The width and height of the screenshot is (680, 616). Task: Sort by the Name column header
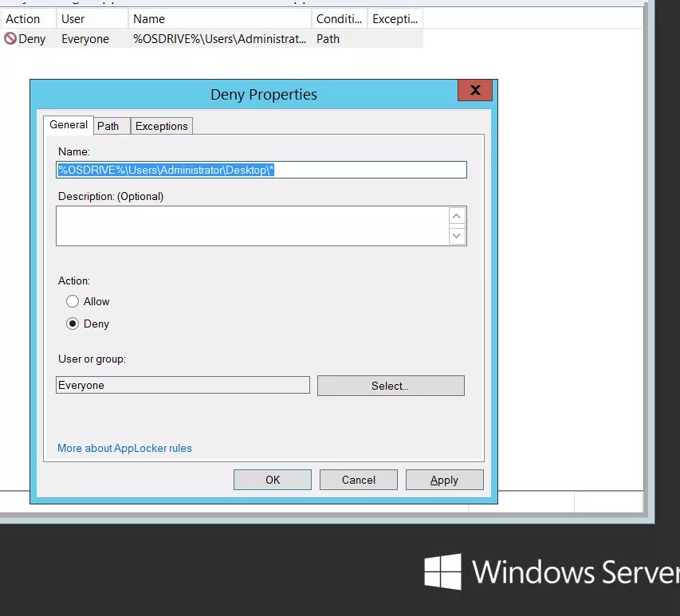coord(220,19)
